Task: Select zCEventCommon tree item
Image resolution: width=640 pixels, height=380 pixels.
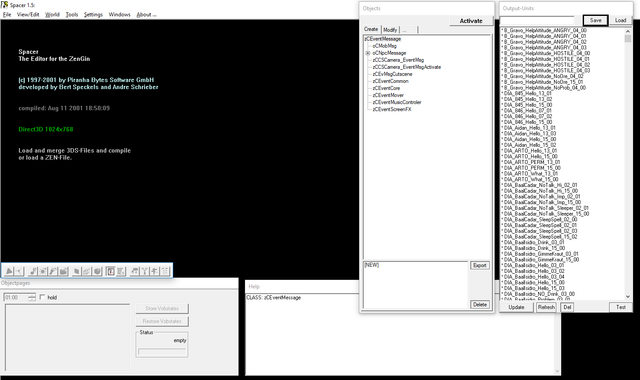Action: coord(390,81)
